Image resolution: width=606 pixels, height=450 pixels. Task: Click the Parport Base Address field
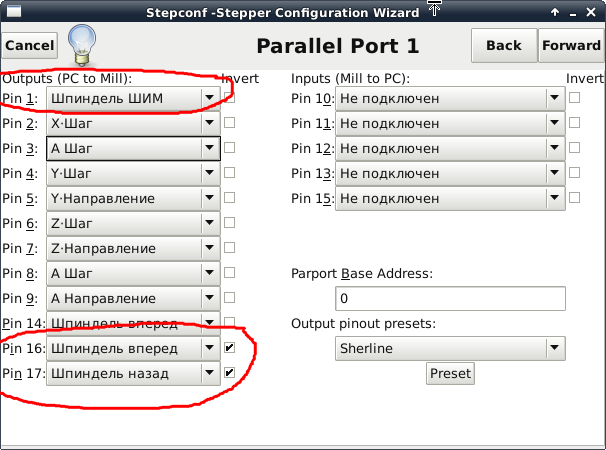click(450, 298)
